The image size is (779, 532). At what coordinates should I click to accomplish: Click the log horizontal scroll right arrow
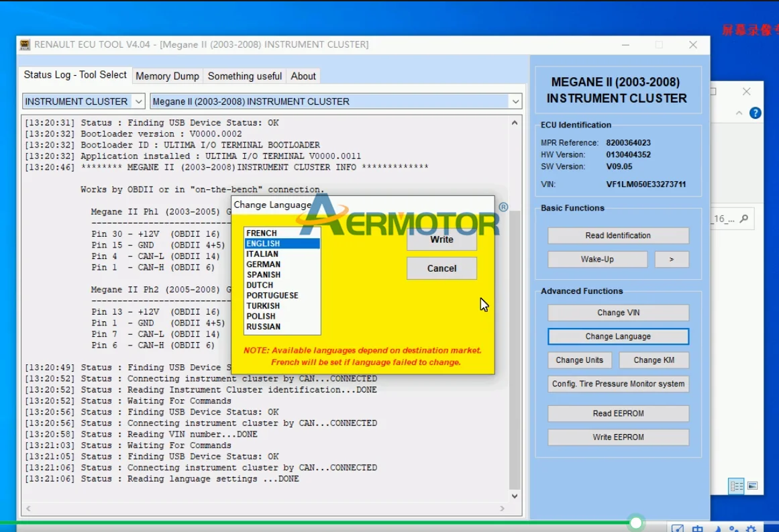point(503,508)
